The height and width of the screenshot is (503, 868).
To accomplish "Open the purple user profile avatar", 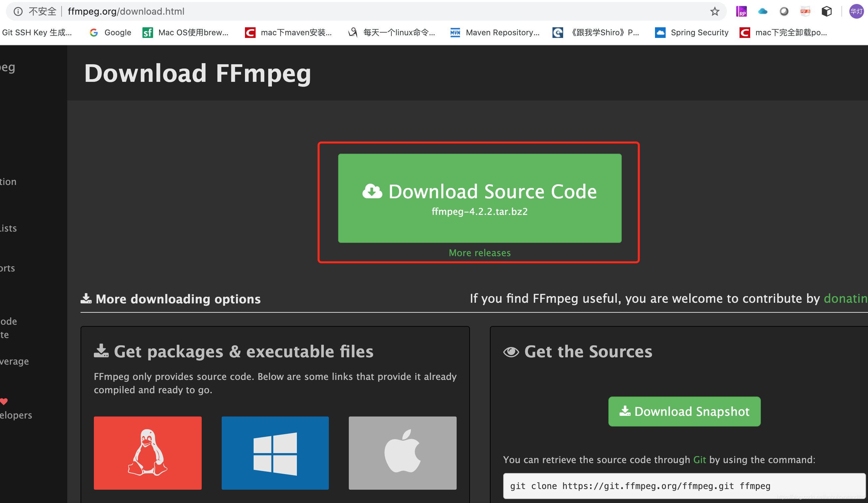I will 856,11.
